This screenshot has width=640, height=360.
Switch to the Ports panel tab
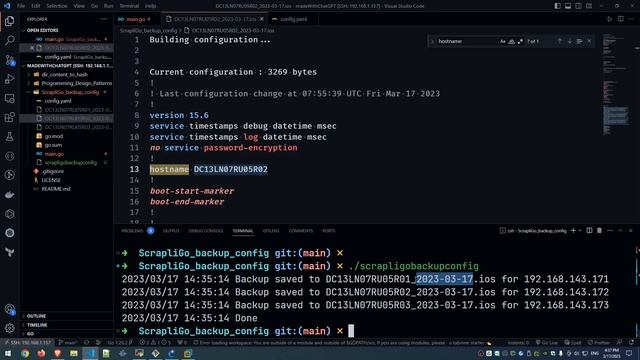(x=329, y=231)
